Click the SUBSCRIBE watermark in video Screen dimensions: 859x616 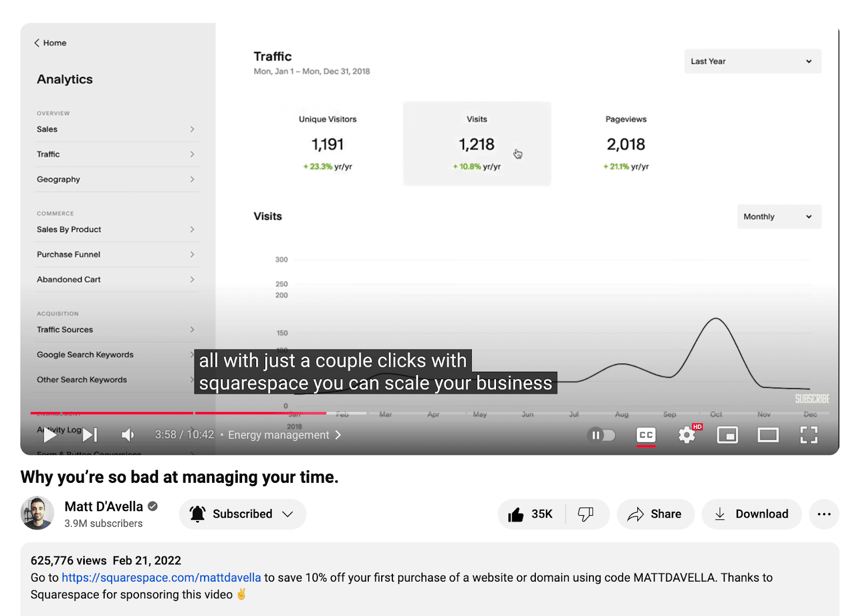(812, 398)
